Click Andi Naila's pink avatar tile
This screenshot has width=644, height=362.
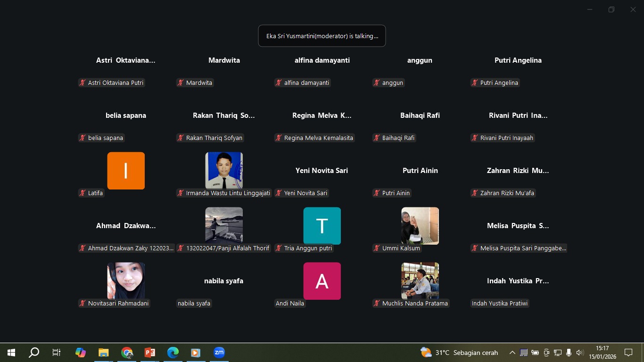pos(322,281)
